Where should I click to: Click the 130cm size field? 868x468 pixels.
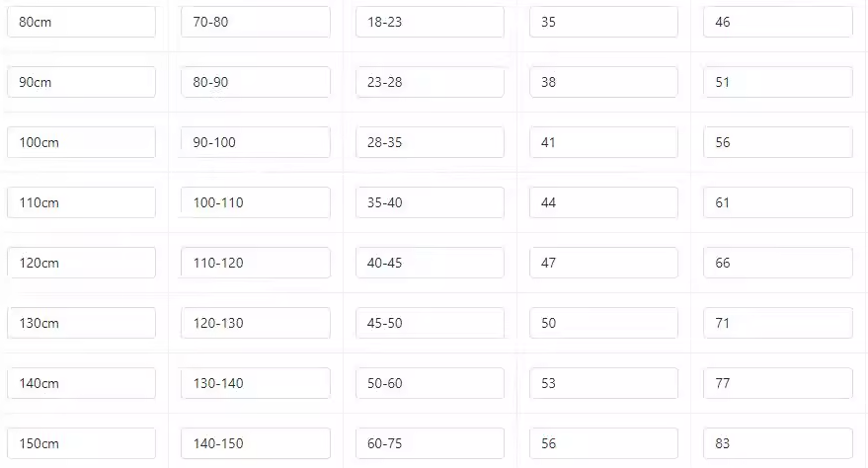pos(81,323)
